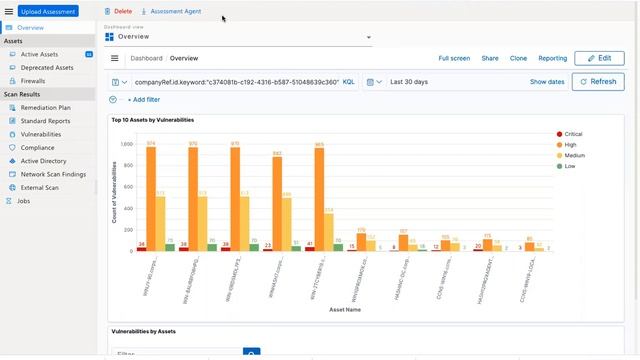Image resolution: width=640 pixels, height=360 pixels.
Task: Click the Edit button
Action: pos(599,58)
